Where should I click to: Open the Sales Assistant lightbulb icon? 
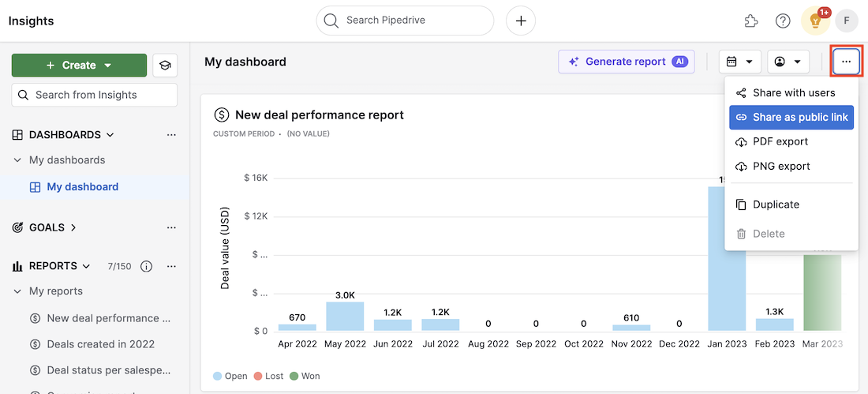click(x=815, y=21)
